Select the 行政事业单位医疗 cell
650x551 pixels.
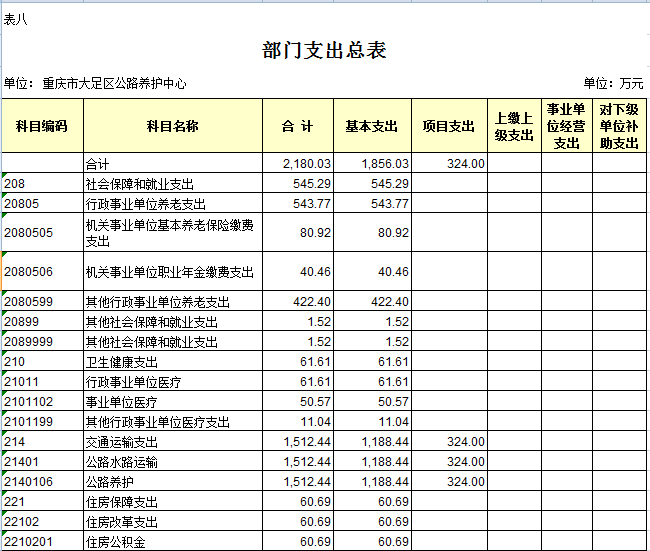[173, 381]
